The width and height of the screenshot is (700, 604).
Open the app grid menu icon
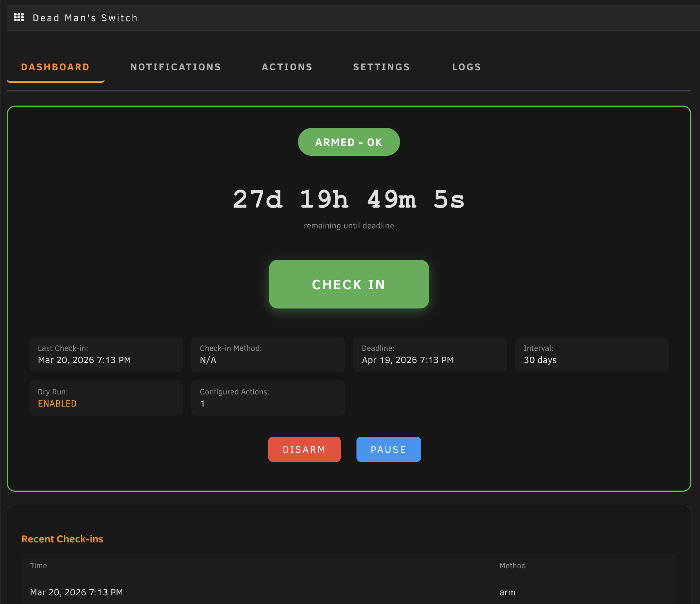coord(19,18)
